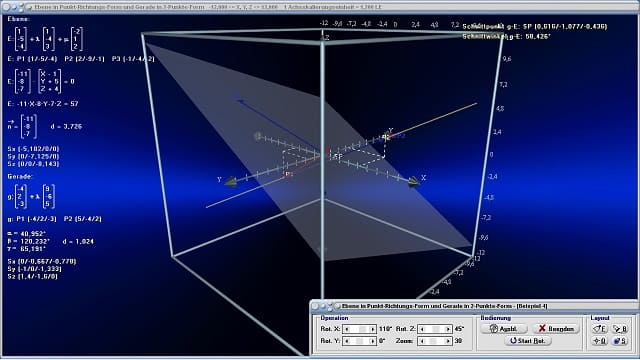Screen dimensions: 640x360
Task: Click the intersection point 'Schnittpunkt g-E' text
Action: click(535, 27)
